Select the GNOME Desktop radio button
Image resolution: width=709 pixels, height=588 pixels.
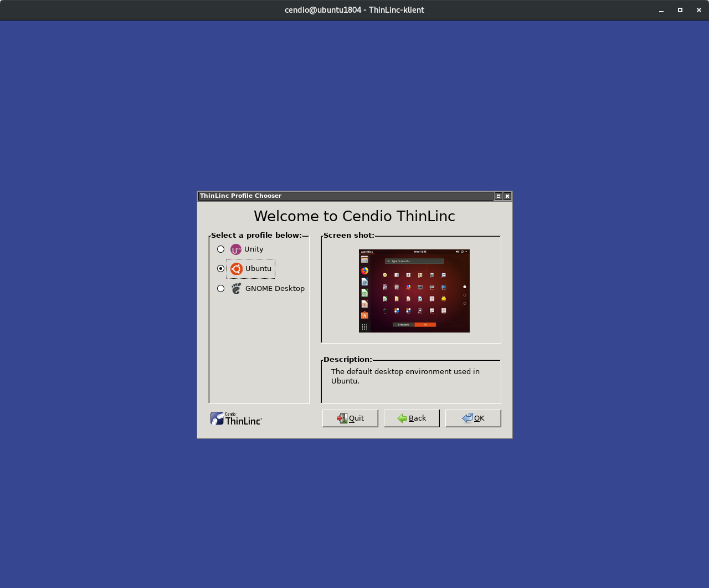(220, 289)
